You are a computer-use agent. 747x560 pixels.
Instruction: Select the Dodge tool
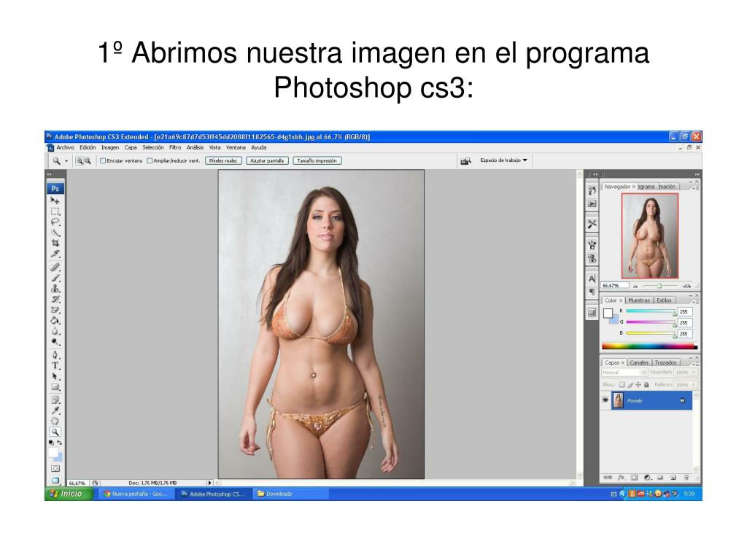point(55,341)
